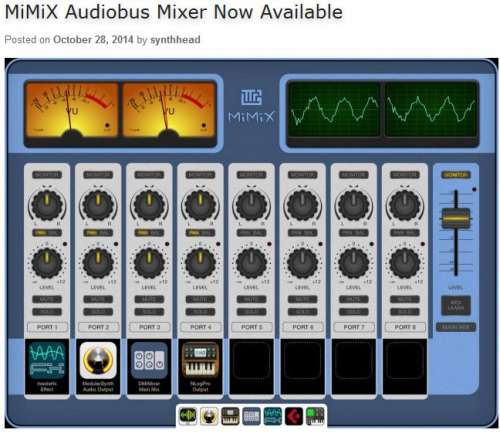
Task: Click the PORT 3 label button
Action: [149, 327]
